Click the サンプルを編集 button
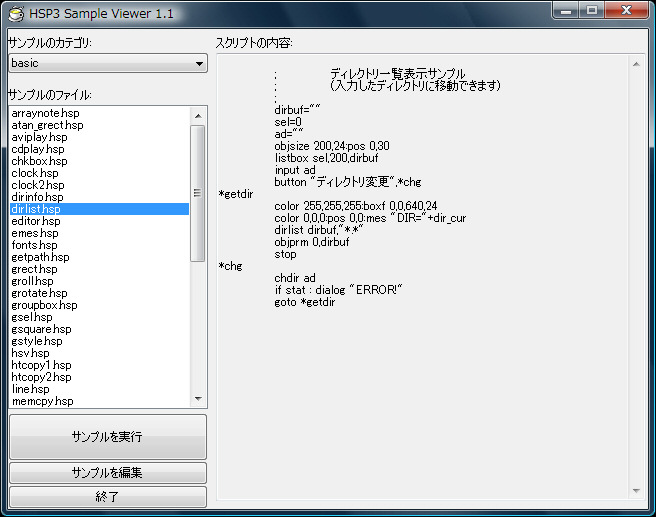The width and height of the screenshot is (656, 517). click(x=108, y=473)
